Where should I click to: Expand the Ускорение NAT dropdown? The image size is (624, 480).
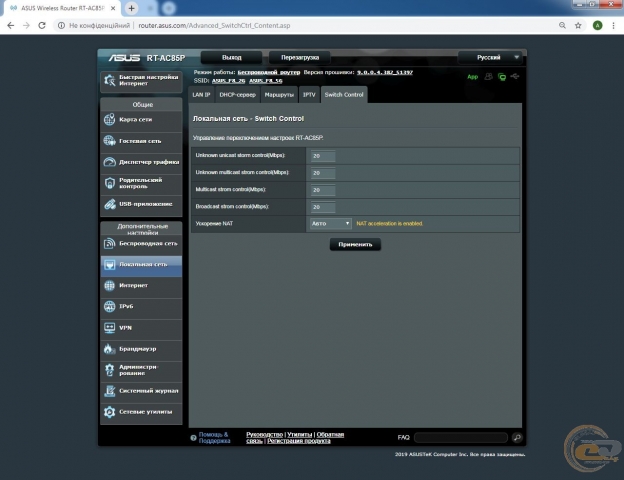point(330,223)
